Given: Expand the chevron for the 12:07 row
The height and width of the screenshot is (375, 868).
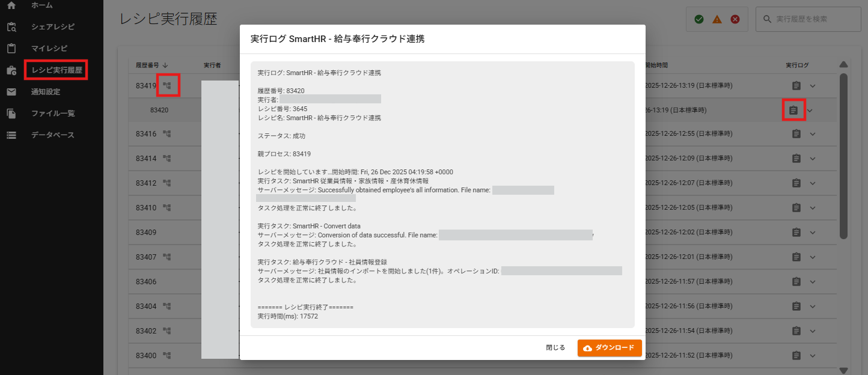Looking at the screenshot, I should pos(813,183).
